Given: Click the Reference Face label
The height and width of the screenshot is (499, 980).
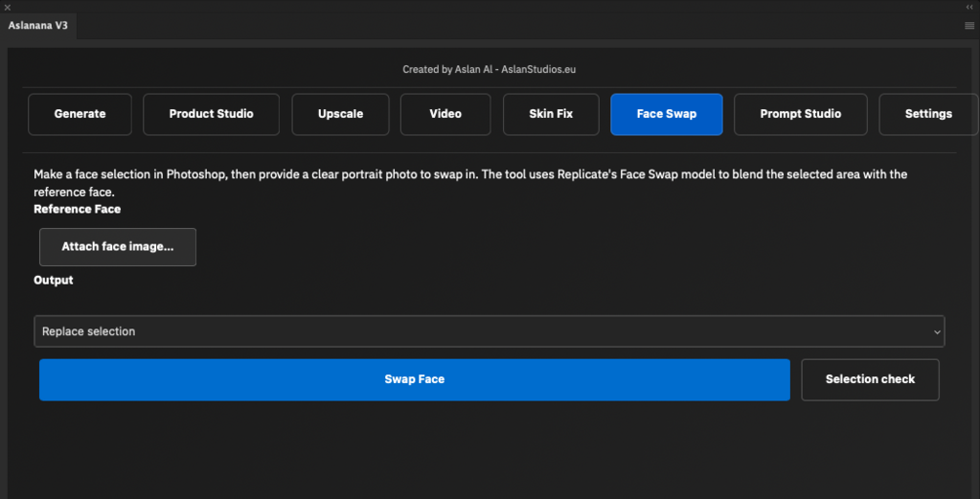Looking at the screenshot, I should (77, 209).
